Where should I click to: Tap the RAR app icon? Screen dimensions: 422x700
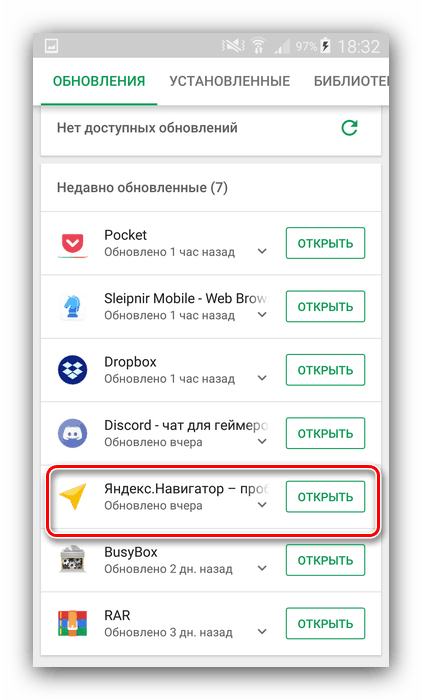tap(72, 623)
